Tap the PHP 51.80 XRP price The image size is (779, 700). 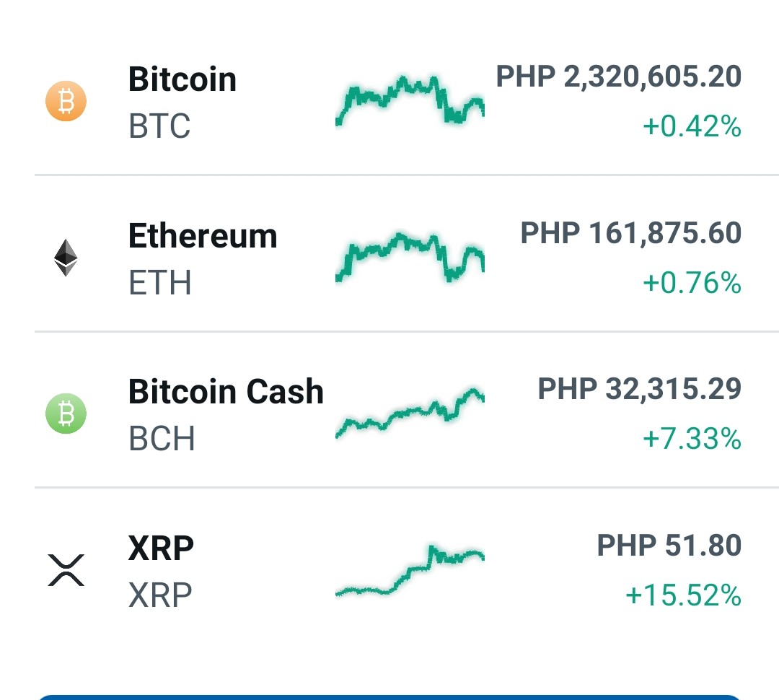669,546
